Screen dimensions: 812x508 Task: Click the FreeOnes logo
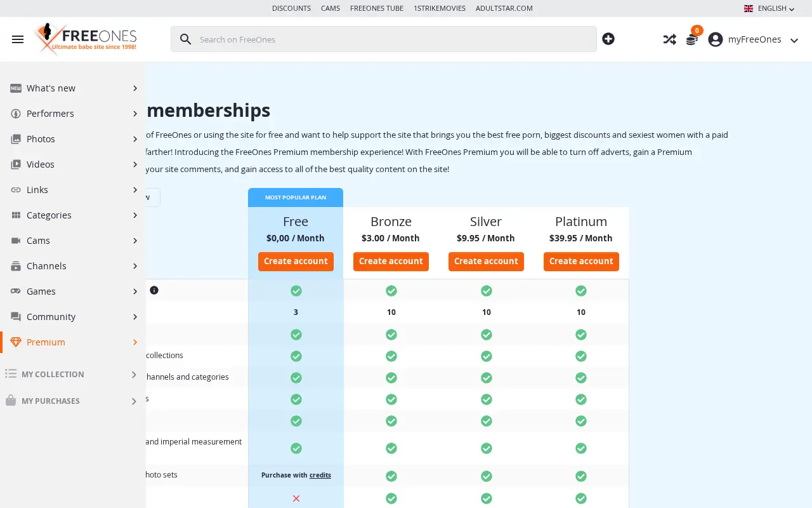(x=86, y=39)
